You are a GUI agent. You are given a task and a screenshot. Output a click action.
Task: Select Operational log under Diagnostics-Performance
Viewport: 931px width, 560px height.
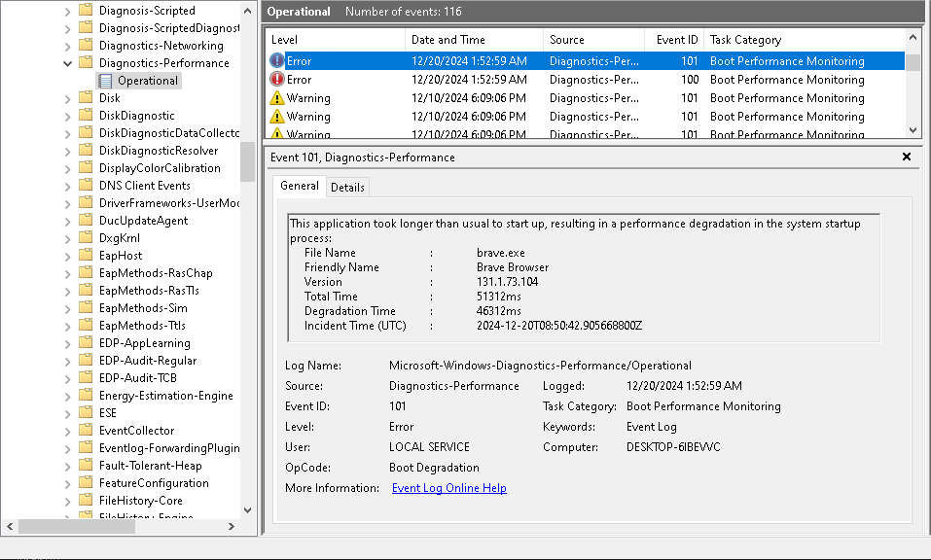coord(147,81)
